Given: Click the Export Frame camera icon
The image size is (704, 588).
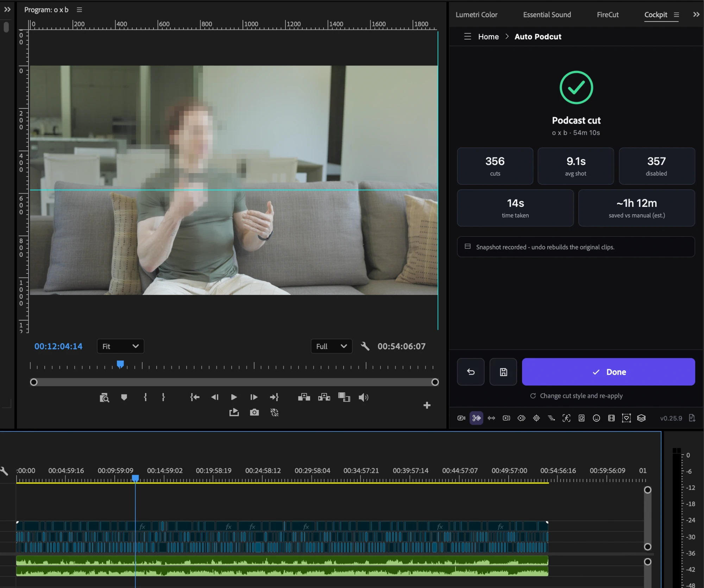Looking at the screenshot, I should (x=254, y=412).
